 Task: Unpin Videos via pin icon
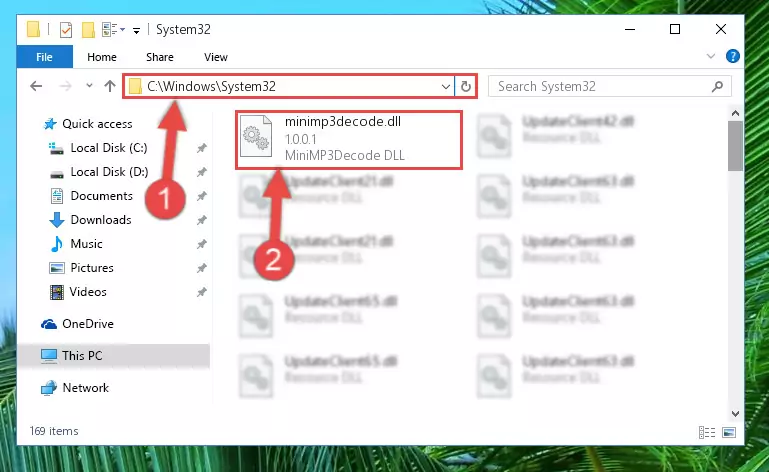(x=202, y=292)
